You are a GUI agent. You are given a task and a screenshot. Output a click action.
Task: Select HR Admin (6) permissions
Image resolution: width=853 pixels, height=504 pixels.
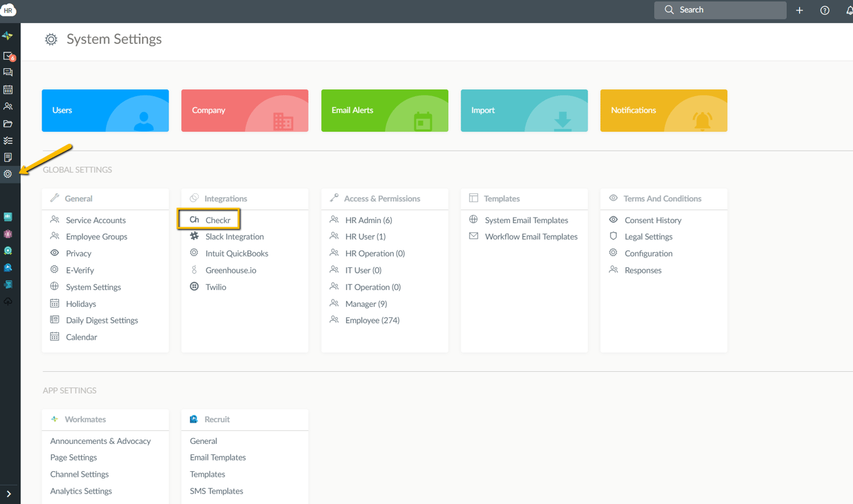pyautogui.click(x=368, y=220)
